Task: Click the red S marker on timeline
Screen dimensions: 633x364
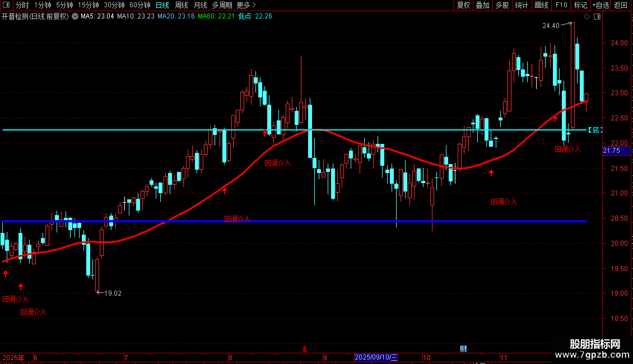Action: [x=305, y=349]
